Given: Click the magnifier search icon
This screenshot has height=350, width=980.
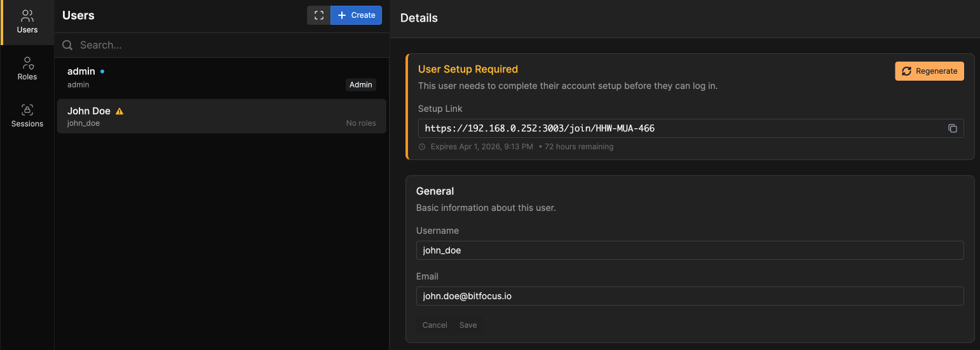Looking at the screenshot, I should pyautogui.click(x=67, y=45).
